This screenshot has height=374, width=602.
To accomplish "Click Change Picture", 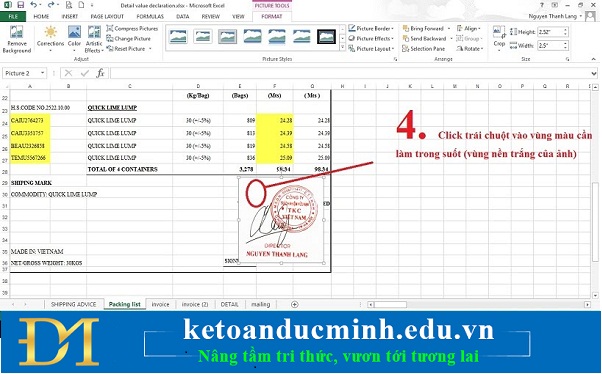I will coord(129,38).
